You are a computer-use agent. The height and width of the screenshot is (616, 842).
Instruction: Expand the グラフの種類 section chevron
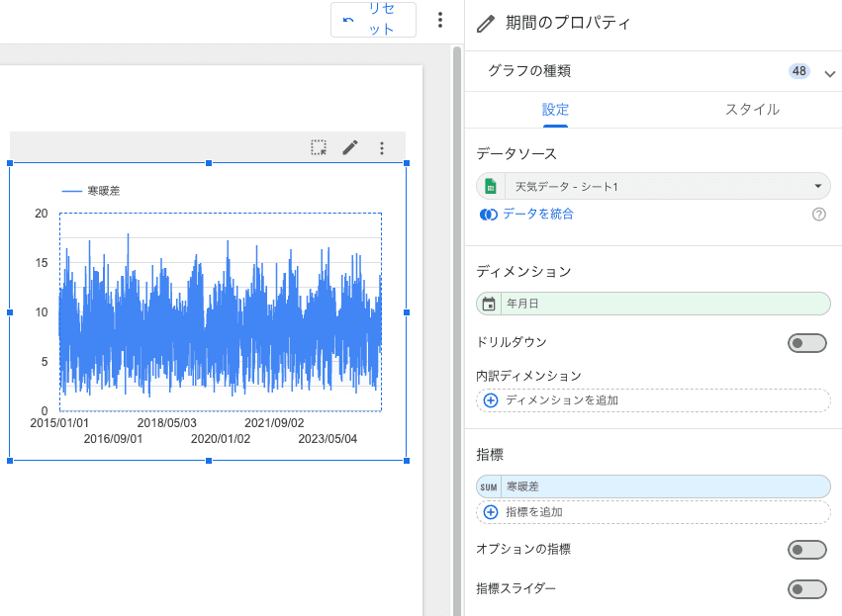[x=829, y=72]
